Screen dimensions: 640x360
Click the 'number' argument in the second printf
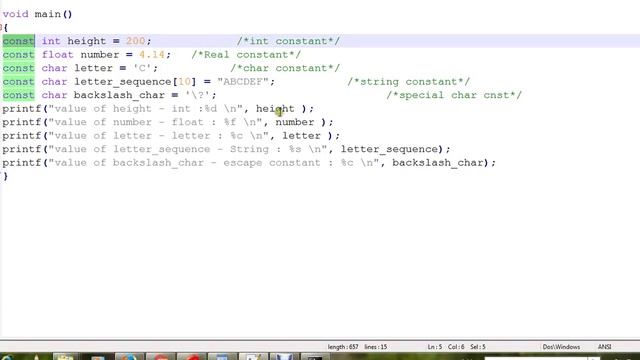pyautogui.click(x=295, y=122)
